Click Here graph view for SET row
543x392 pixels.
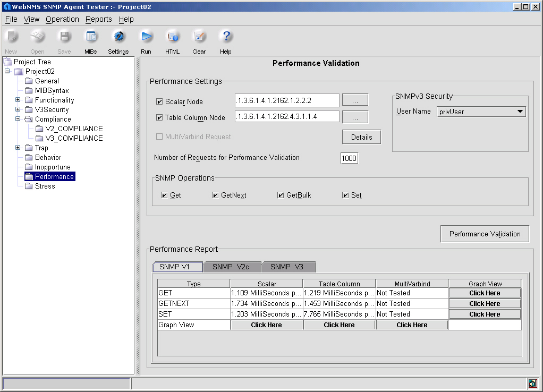pos(485,314)
